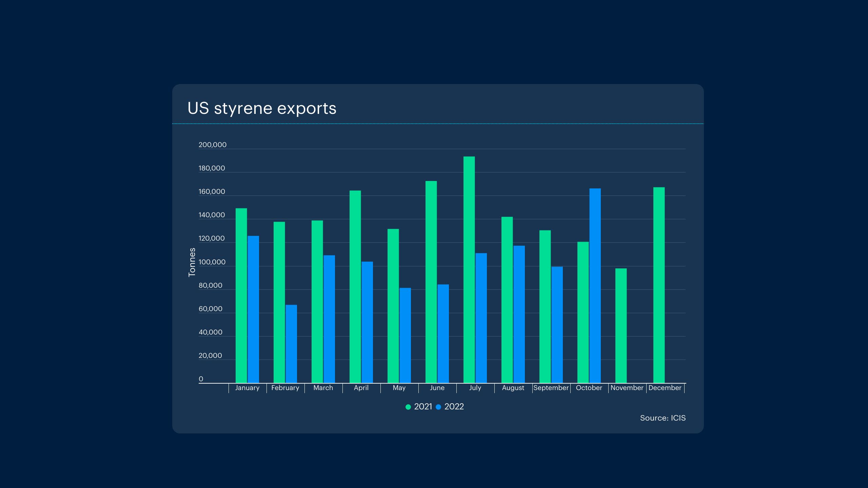Screen dimensions: 868x488
Task: Click the September x-axis label
Action: pos(551,388)
